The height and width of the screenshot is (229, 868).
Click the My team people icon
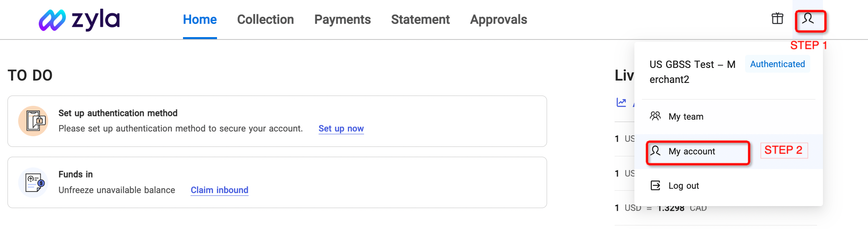pyautogui.click(x=655, y=116)
